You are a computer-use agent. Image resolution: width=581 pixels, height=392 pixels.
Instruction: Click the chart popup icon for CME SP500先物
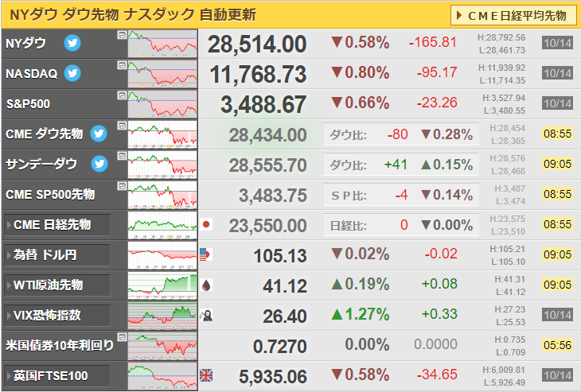pyautogui.click(x=122, y=186)
